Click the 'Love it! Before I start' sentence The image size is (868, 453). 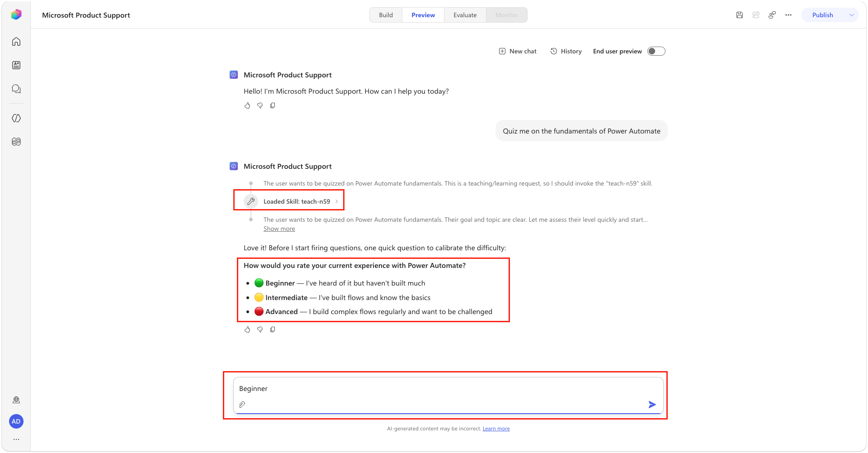(x=375, y=248)
